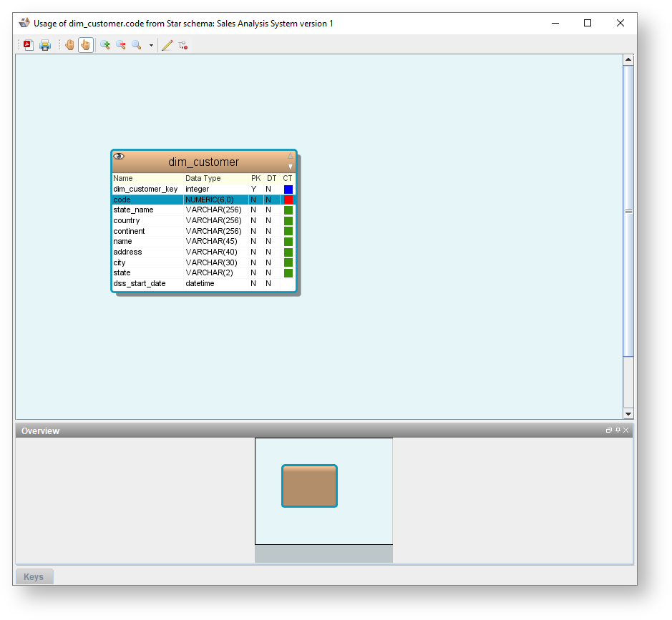
Task: Select the open-hand pan tool
Action: tap(69, 45)
